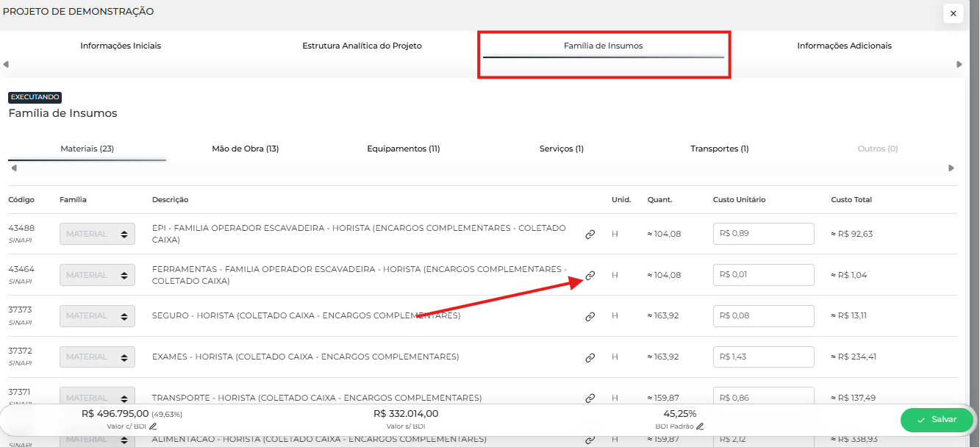Close the project dialog with X

pyautogui.click(x=953, y=13)
